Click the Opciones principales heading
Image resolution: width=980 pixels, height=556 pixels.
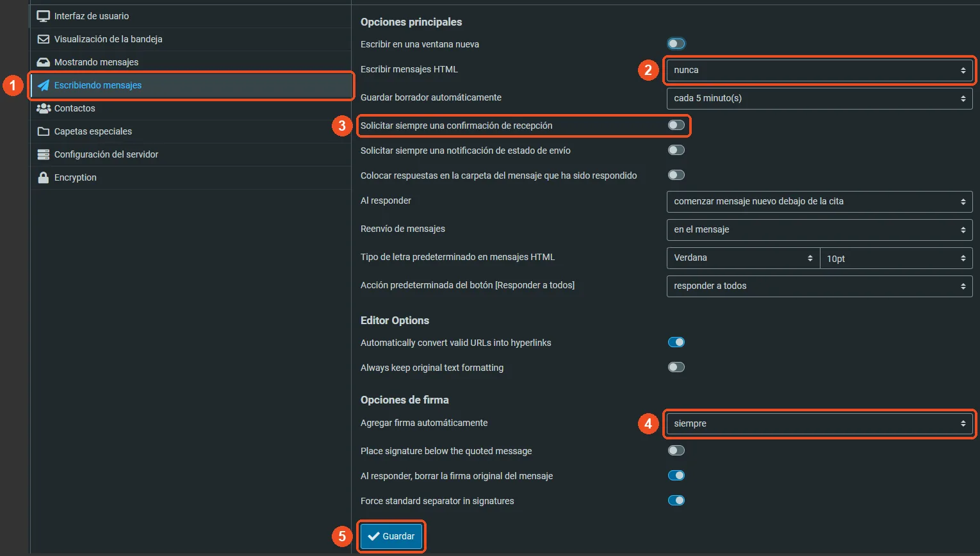pyautogui.click(x=411, y=22)
